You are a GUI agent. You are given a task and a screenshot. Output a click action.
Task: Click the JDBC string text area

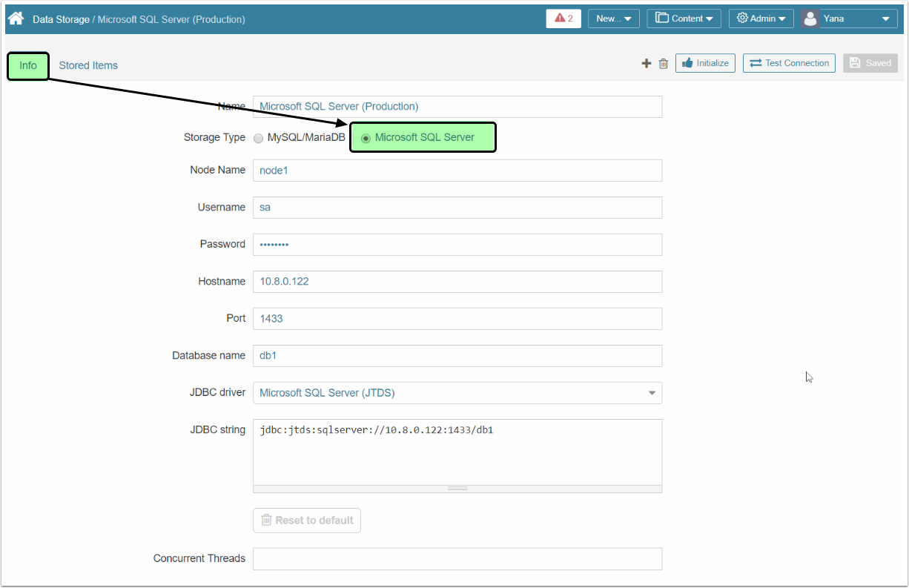[457, 452]
